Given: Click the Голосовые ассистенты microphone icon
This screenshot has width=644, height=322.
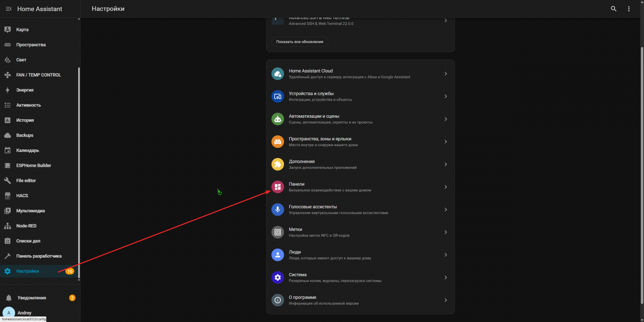Looking at the screenshot, I should click(277, 210).
